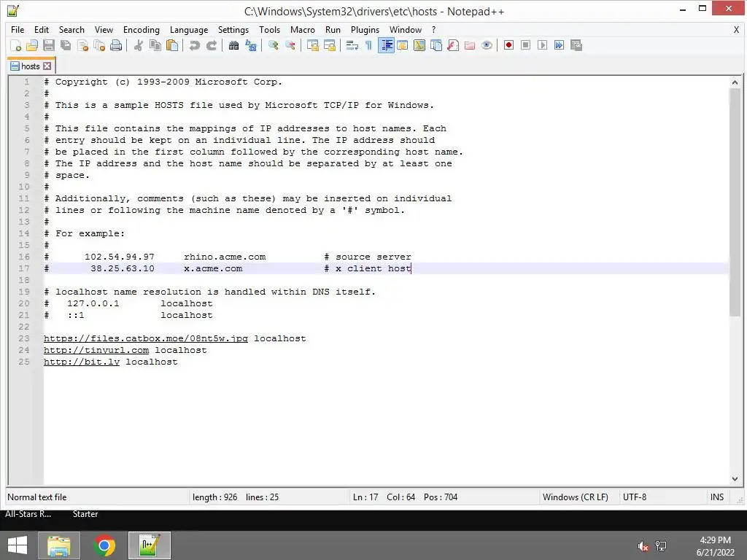Click INS mode in status bar
The image size is (747, 560).
point(717,497)
